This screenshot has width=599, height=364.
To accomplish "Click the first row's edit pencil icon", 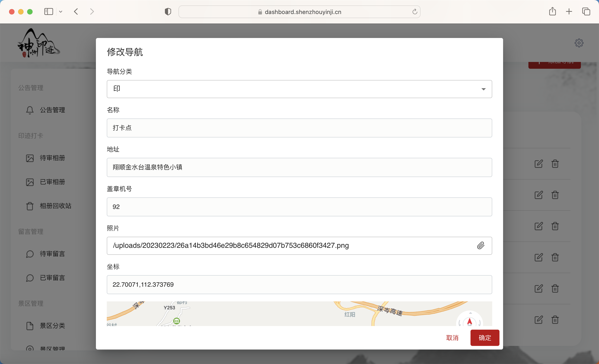I will coord(538,164).
